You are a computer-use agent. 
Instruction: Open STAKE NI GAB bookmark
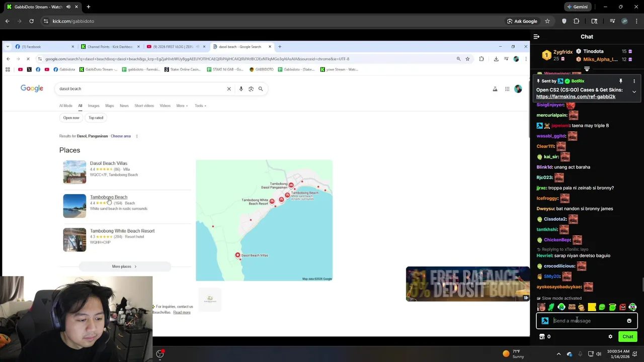coord(225,69)
